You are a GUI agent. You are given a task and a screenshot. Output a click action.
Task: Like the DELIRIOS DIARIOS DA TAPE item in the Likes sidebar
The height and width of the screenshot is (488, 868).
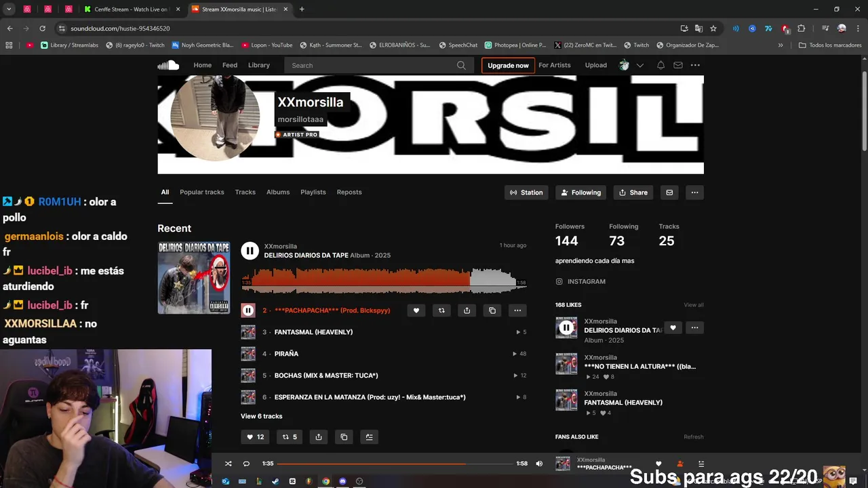[673, 327]
